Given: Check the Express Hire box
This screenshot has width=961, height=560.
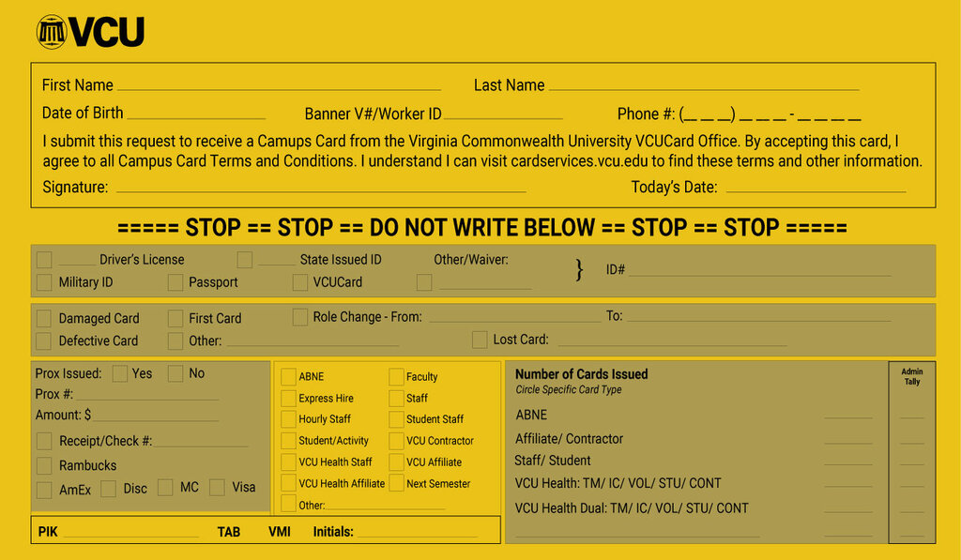Looking at the screenshot, I should pyautogui.click(x=289, y=399).
